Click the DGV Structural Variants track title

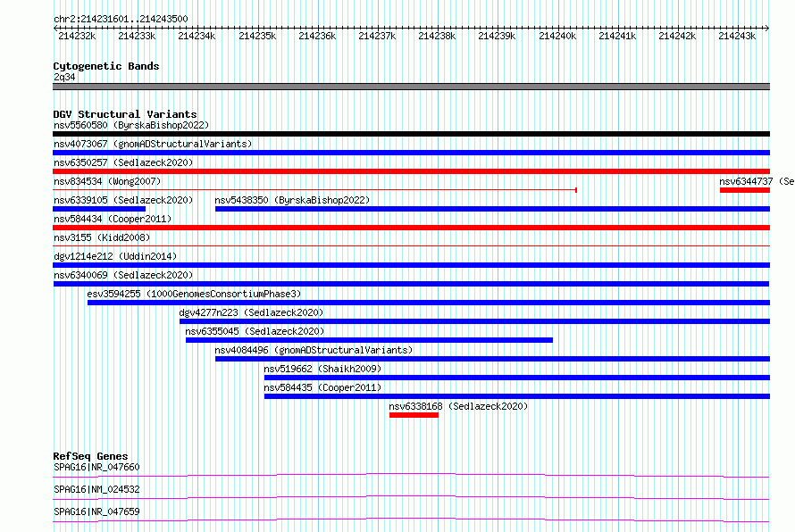[125, 114]
